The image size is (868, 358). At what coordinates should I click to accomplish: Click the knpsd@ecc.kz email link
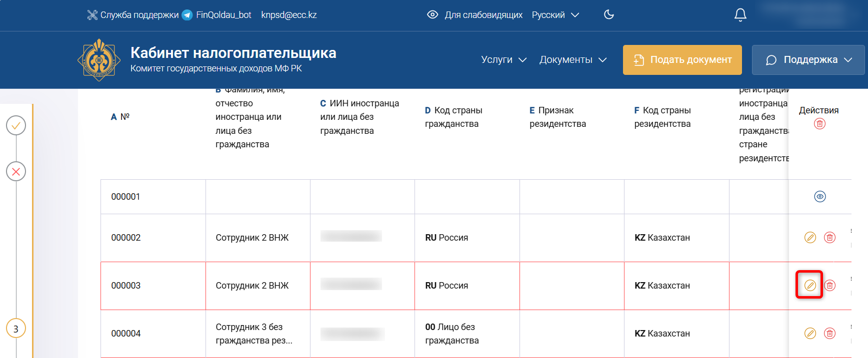289,15
